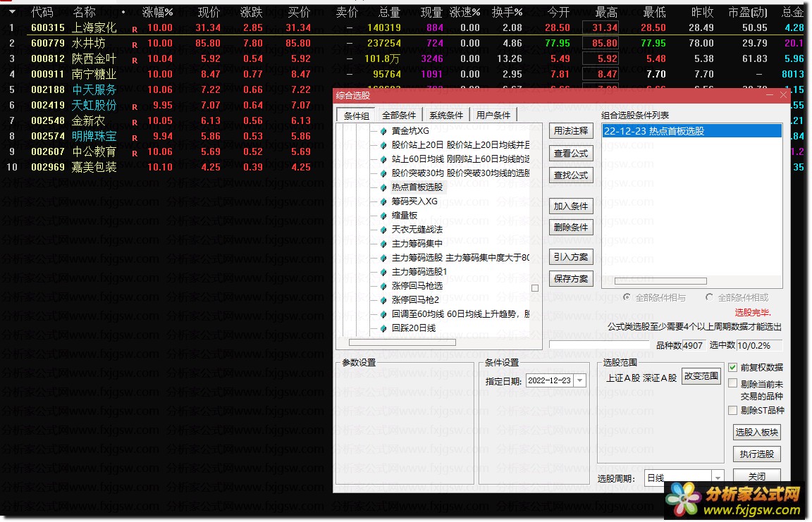
Task: Click the 查找公式 button
Action: pos(571,175)
